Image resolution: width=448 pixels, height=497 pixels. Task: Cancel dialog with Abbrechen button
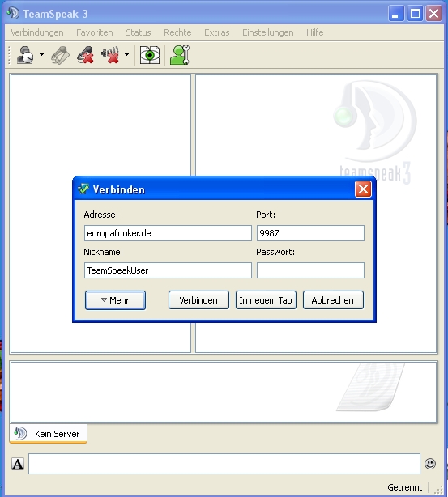(333, 299)
